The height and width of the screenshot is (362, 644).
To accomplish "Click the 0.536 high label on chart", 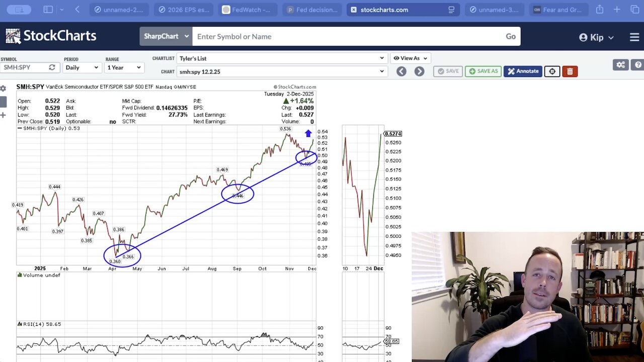I will tap(285, 129).
